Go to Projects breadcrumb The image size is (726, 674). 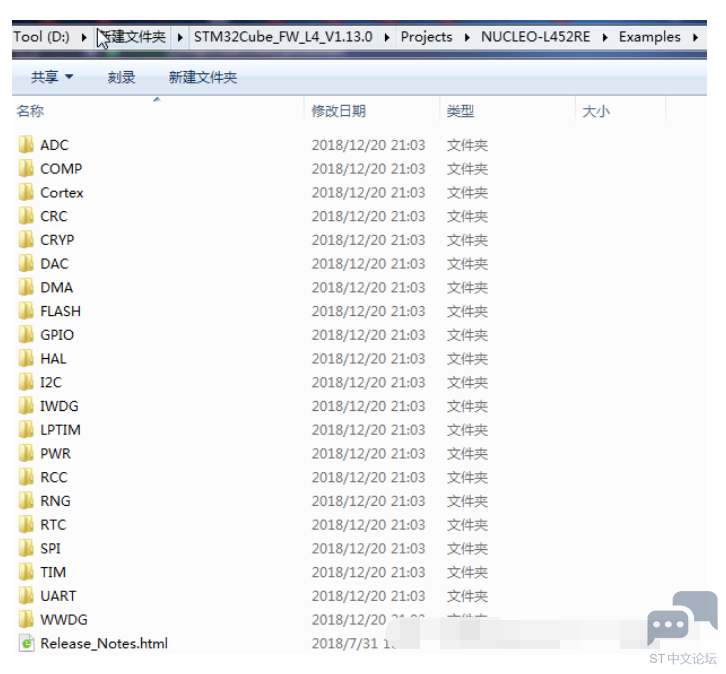pyautogui.click(x=426, y=37)
